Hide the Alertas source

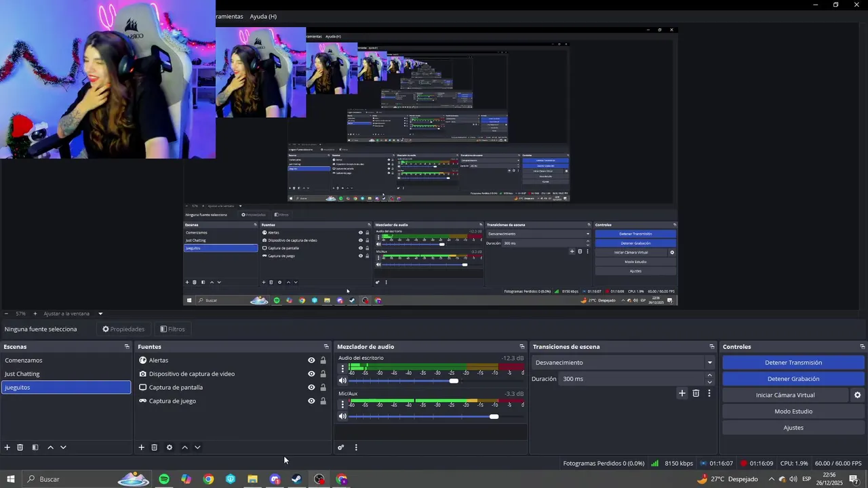click(x=311, y=361)
